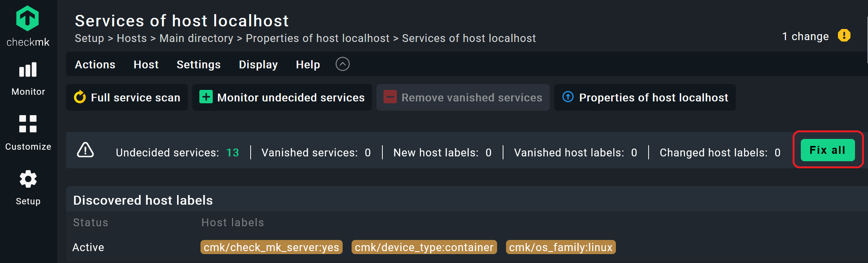Navigate to Main directory via breadcrumb
This screenshot has height=263, width=868.
(x=196, y=38)
